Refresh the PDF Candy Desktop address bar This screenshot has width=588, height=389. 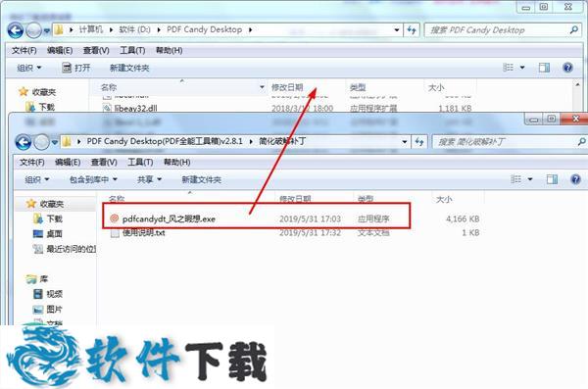click(412, 30)
